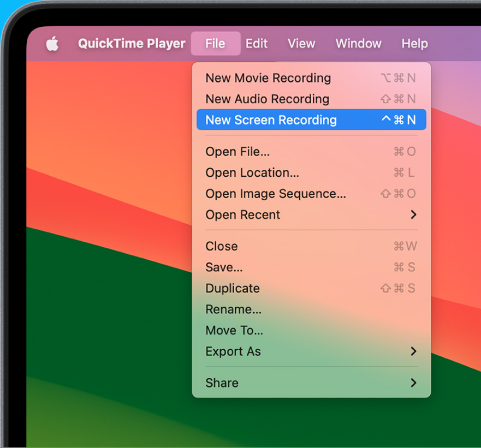This screenshot has height=448, width=481.
Task: Choose Rename from the File menu
Action: [233, 309]
